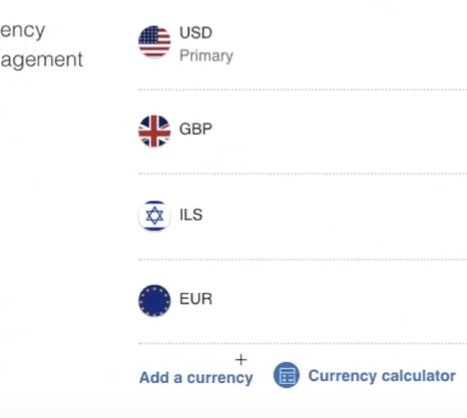Click the plus sign above Add a currency
Screen dimensions: 467x418
point(241,360)
